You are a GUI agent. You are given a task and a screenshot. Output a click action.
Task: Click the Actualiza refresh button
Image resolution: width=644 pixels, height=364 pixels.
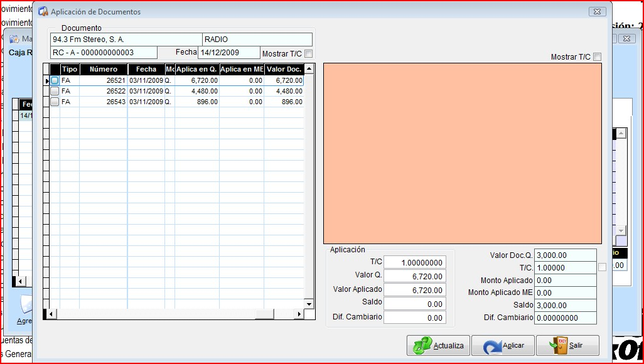click(x=438, y=346)
